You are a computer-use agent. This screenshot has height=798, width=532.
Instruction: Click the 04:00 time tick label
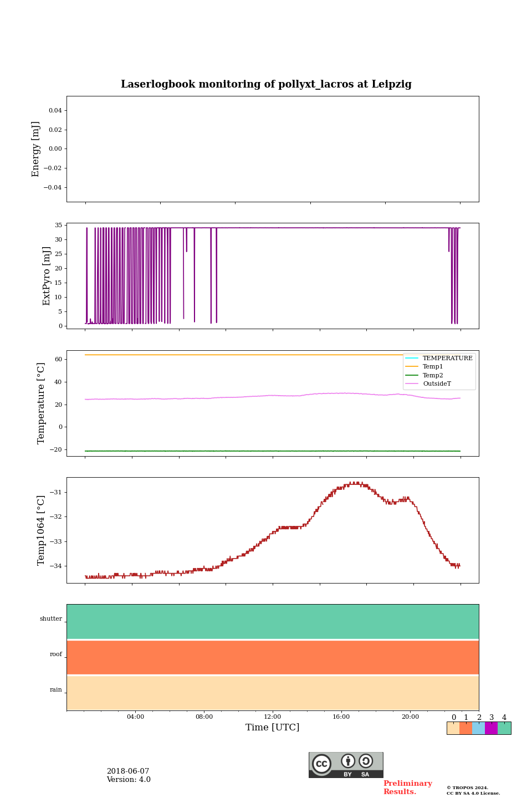click(135, 717)
